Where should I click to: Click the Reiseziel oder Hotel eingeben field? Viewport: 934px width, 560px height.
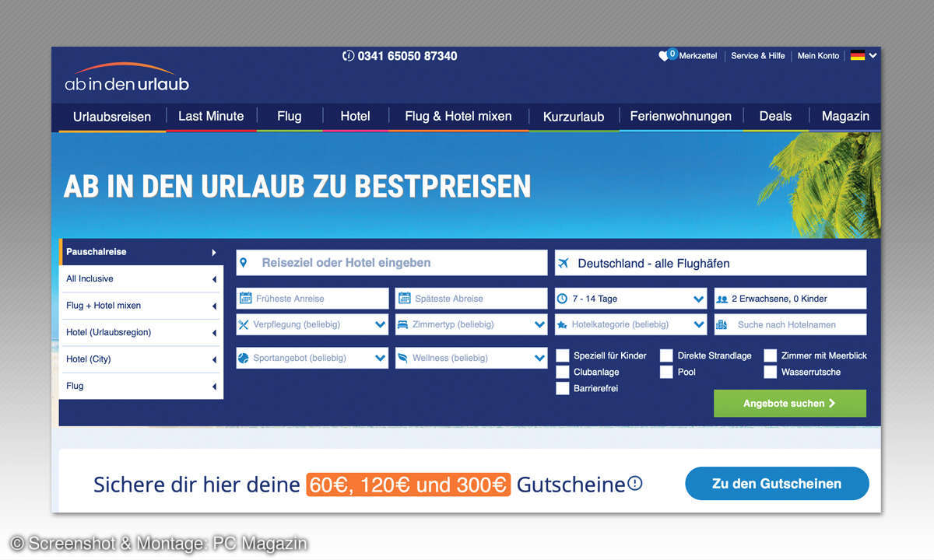[x=392, y=263]
